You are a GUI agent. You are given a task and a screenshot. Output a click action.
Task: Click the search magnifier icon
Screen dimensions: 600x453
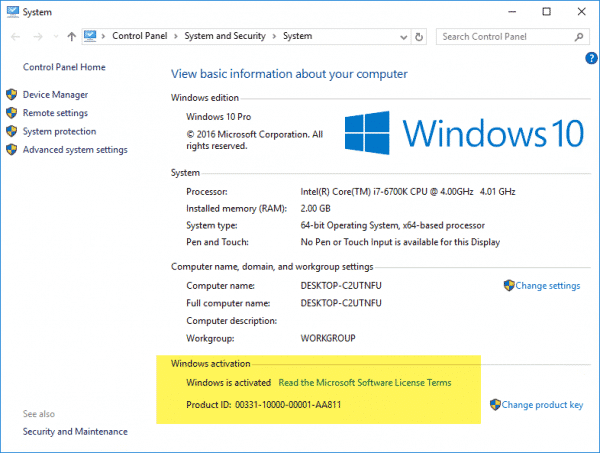(579, 37)
